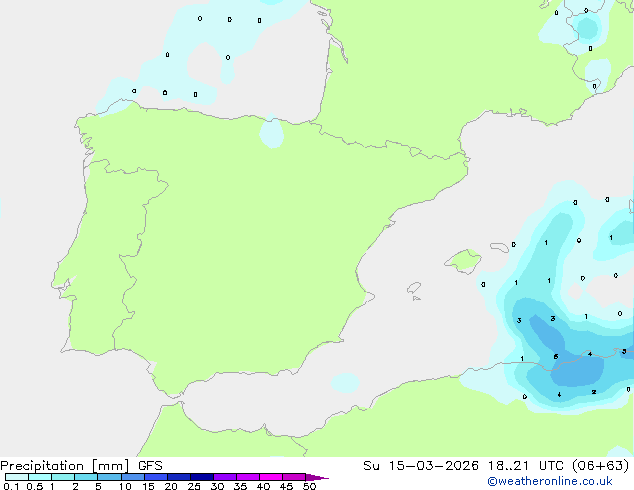Click the 0.1–0.5 mm palest legend swatch
The width and height of the screenshot is (634, 490).
pyautogui.click(x=17, y=477)
